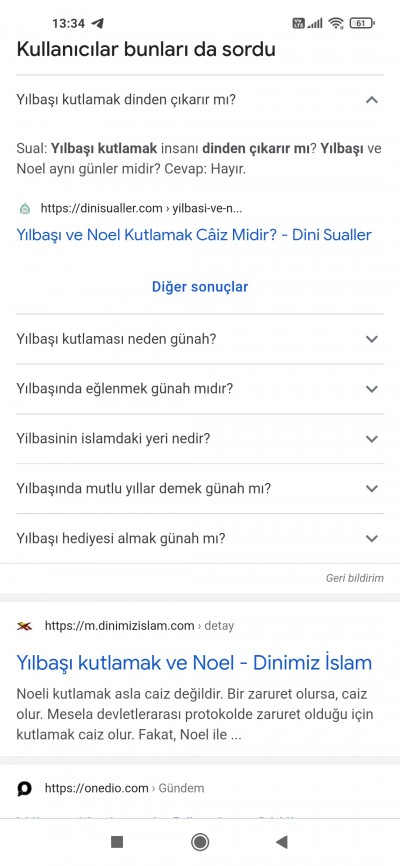Expand 'Yılbaşında mutlu yıllar demek günah mı?' chevron

pos(372,488)
